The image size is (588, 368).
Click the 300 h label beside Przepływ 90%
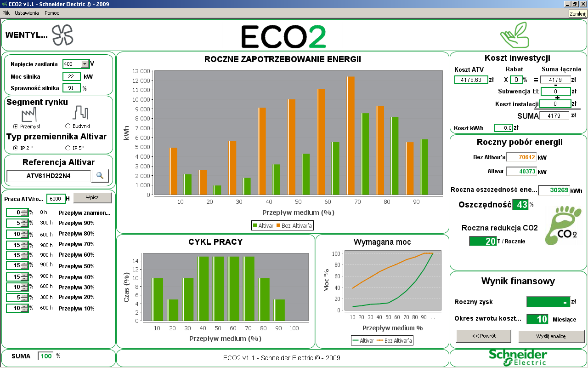[47, 223]
